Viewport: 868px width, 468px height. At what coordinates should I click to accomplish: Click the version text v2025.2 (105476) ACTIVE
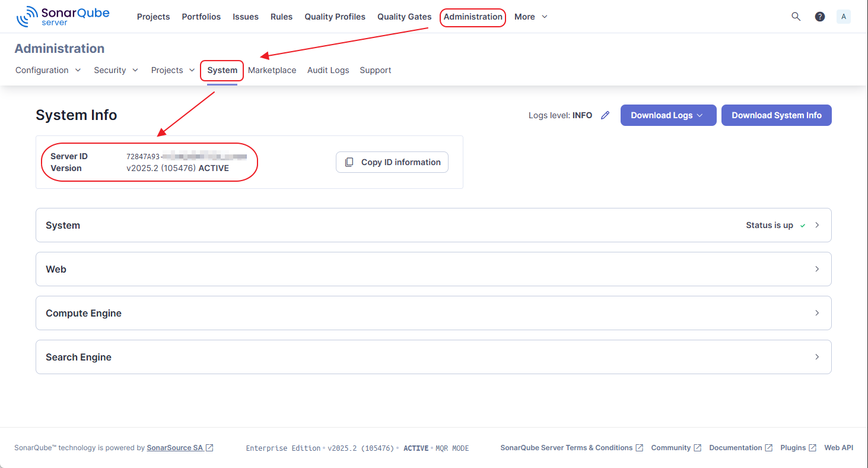click(x=177, y=168)
